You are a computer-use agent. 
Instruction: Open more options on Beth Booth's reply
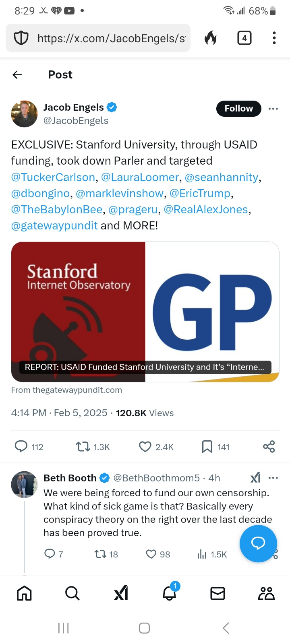click(x=273, y=477)
